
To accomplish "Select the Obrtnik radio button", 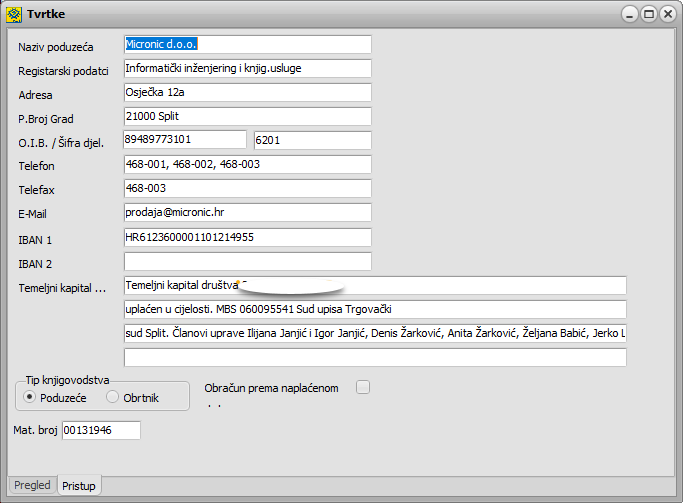I will [x=112, y=397].
